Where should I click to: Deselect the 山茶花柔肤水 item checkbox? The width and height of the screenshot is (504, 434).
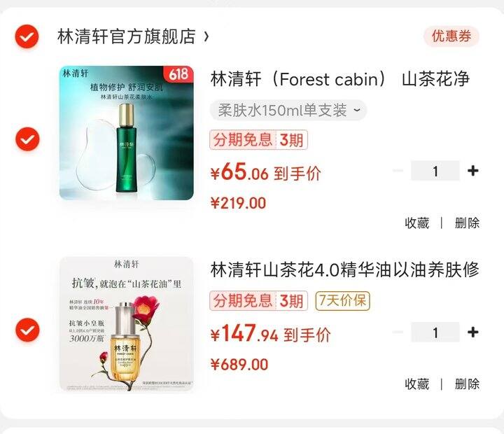click(x=27, y=139)
